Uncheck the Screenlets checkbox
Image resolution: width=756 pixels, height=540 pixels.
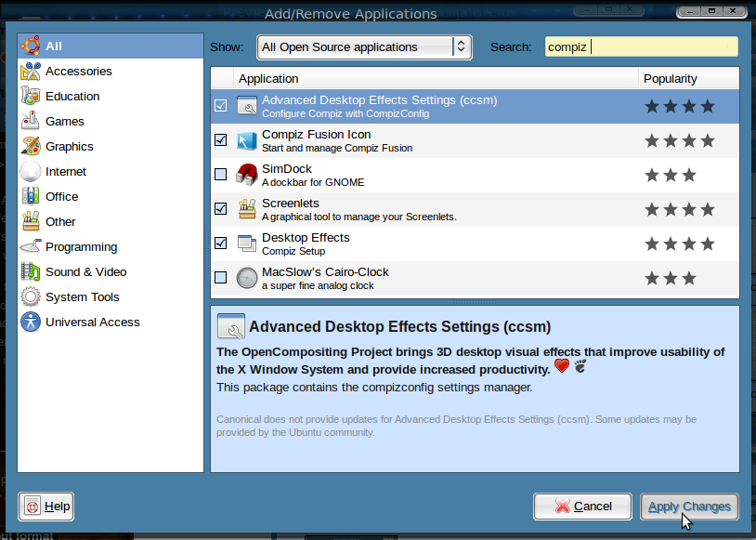(220, 208)
